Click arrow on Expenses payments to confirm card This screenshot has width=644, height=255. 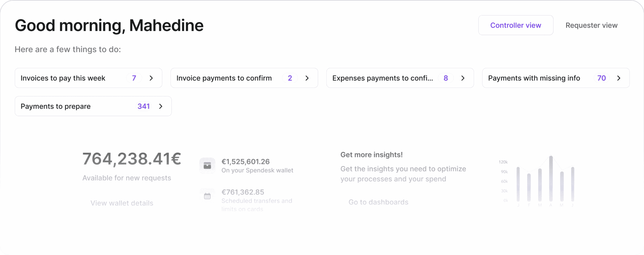coord(463,78)
